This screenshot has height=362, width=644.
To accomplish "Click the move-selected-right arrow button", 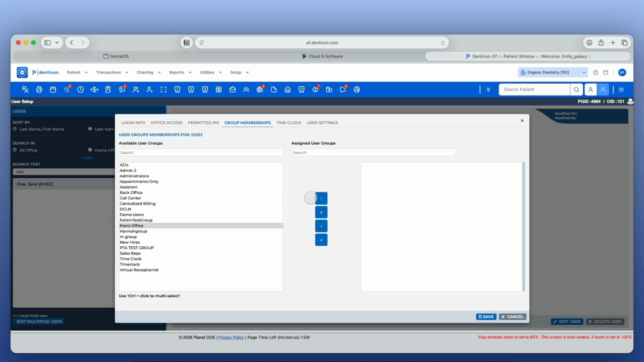I will pos(321,198).
